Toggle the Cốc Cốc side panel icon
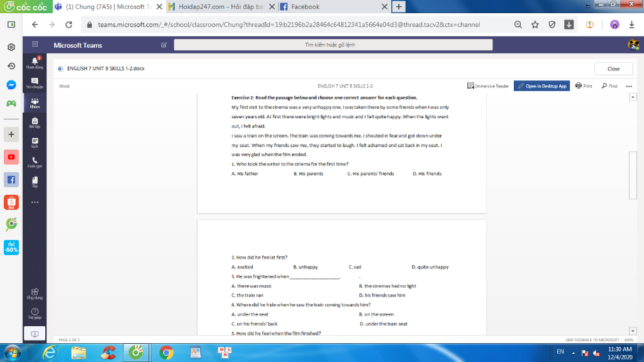Viewport: 644px width, 362px height. [11, 25]
